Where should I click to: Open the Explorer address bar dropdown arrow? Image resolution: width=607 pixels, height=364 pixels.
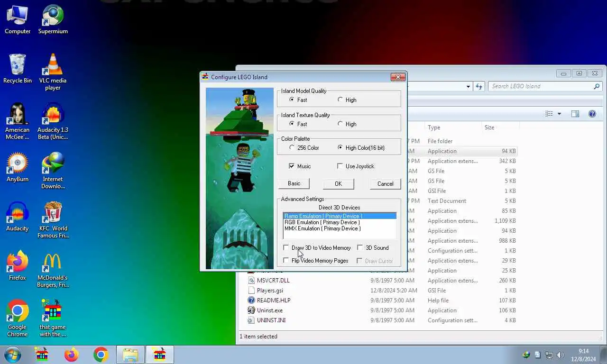coord(468,86)
